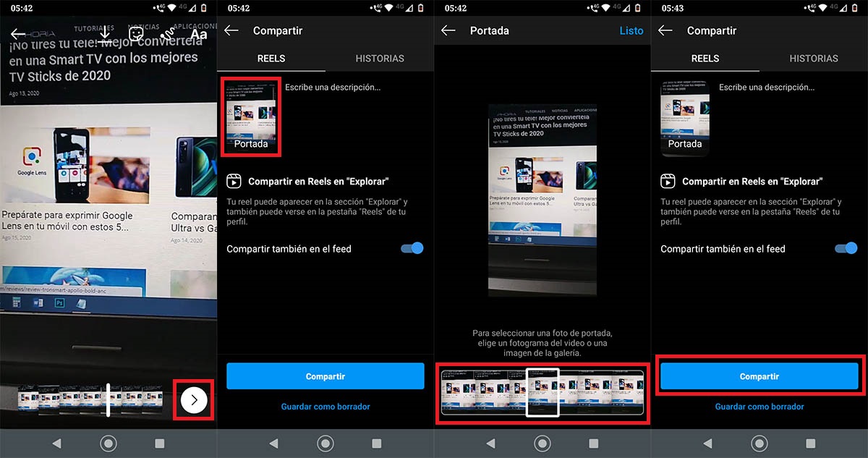Image resolution: width=868 pixels, height=458 pixels.
Task: Tap Guardar como borrador
Action: (x=325, y=406)
